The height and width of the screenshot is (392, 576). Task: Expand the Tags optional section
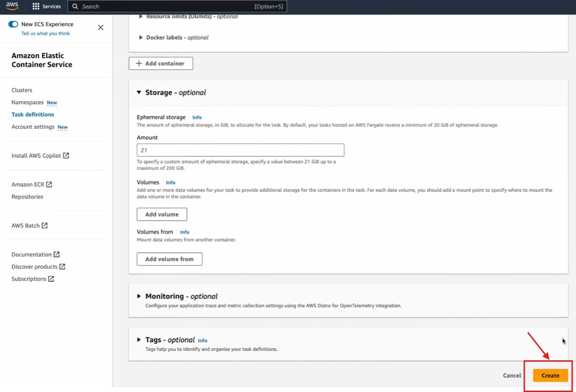(x=139, y=339)
